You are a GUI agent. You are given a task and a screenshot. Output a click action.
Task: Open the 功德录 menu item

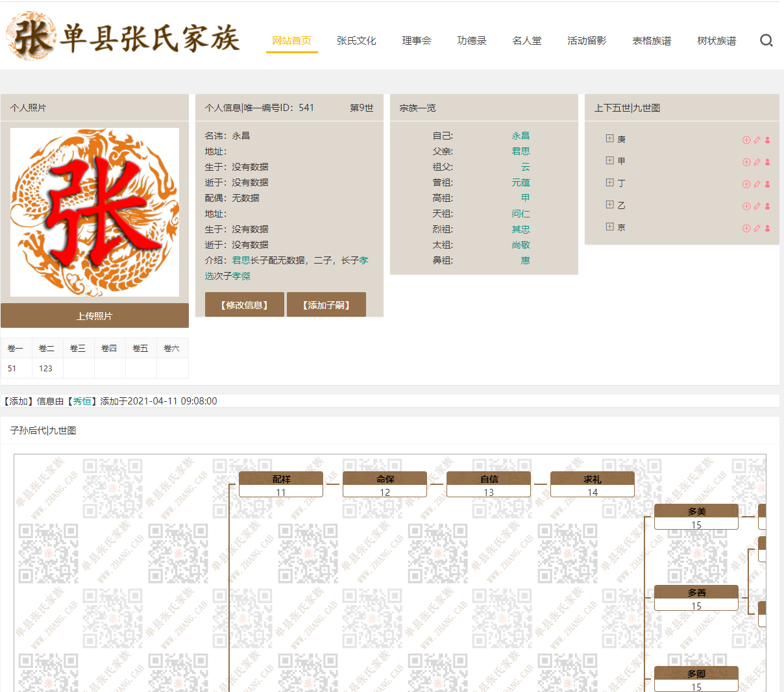pyautogui.click(x=472, y=40)
